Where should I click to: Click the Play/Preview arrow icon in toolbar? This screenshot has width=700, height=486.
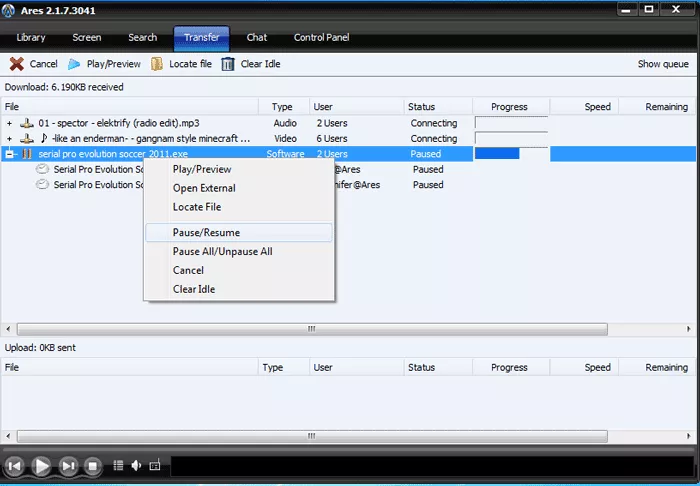coord(74,64)
